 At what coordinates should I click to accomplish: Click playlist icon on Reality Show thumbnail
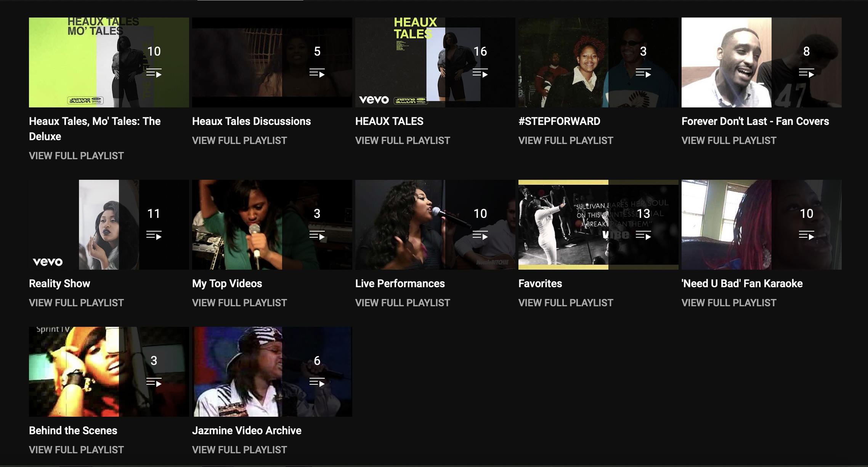point(154,235)
